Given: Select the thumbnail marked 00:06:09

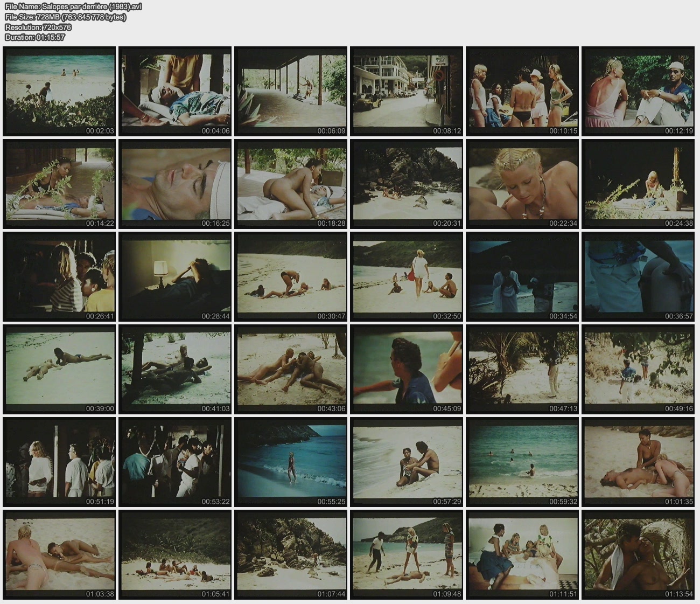Looking at the screenshot, I should coord(291,91).
